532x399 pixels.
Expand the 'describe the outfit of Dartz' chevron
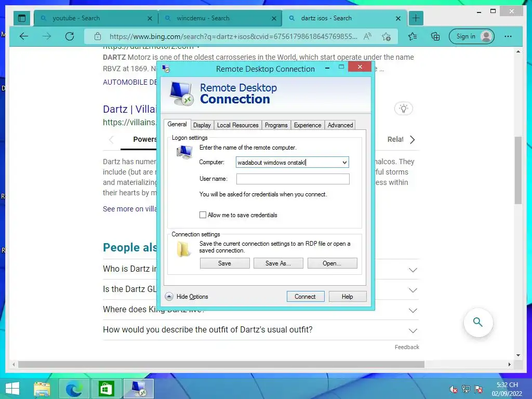coord(413,331)
